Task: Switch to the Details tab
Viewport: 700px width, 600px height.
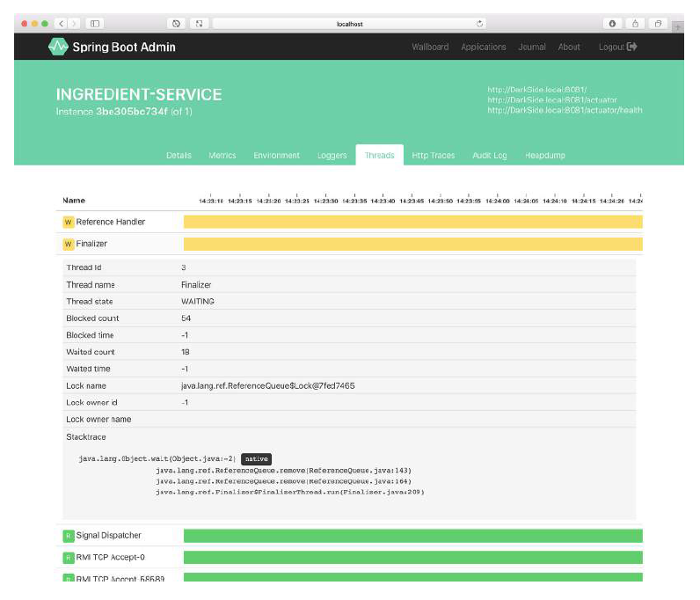Action: (x=179, y=156)
